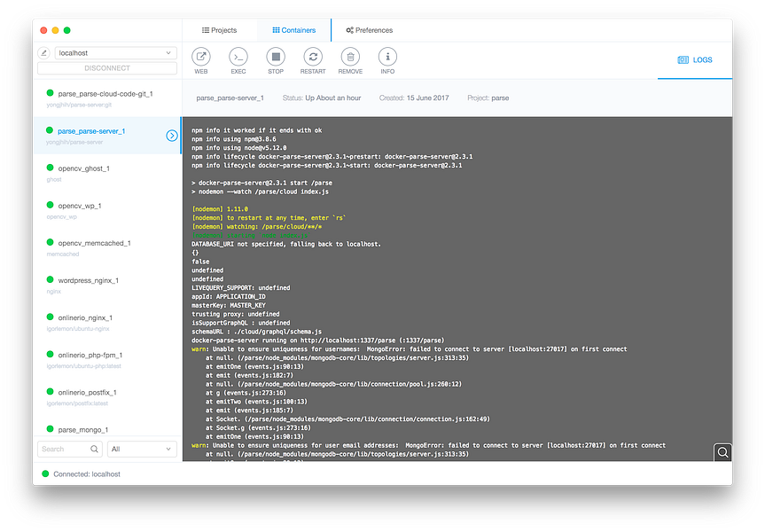Select onlinerio_nginx_1 container

[107, 322]
